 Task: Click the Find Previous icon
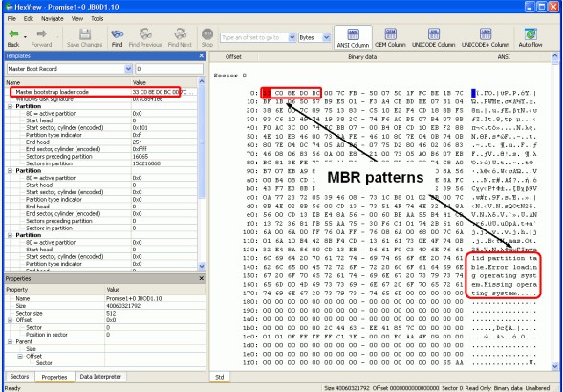coord(145,34)
